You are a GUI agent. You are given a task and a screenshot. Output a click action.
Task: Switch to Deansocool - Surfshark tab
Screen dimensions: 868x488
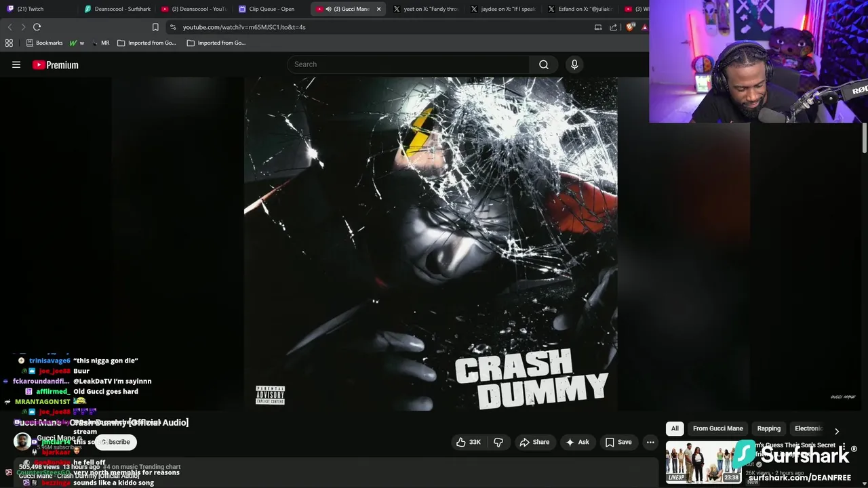(117, 9)
